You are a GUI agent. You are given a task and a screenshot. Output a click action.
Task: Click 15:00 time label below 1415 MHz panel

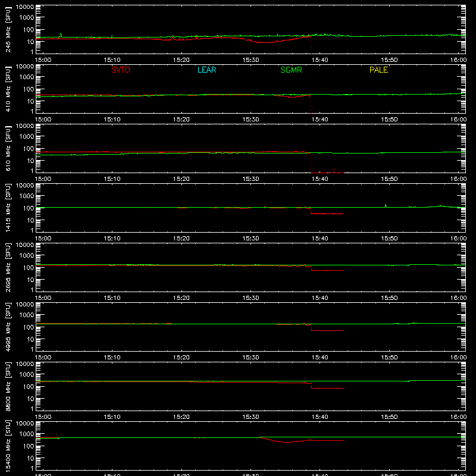43,239
